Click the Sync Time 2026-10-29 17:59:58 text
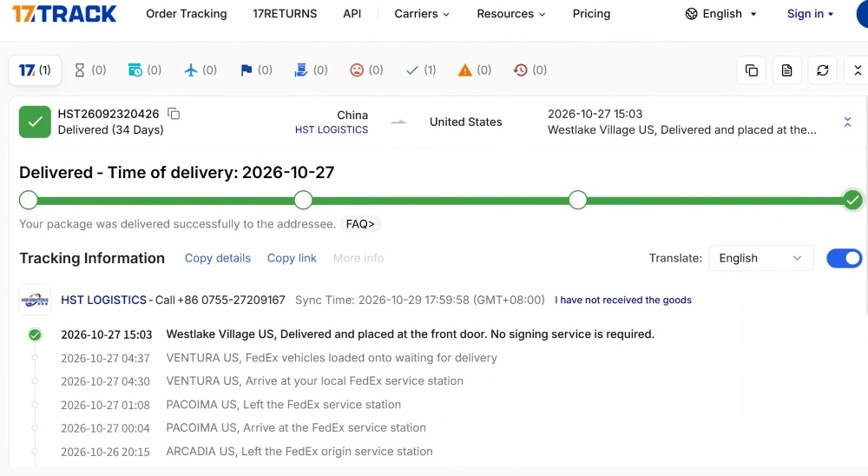The width and height of the screenshot is (868, 476). (x=419, y=300)
